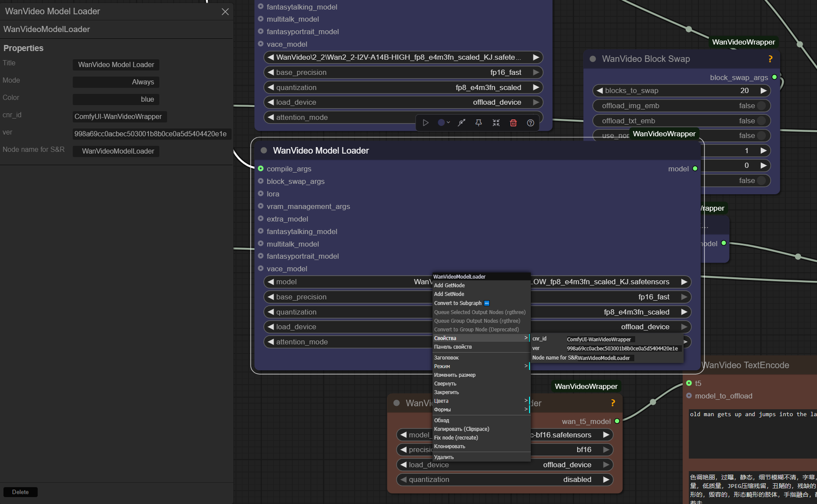This screenshot has height=504, width=817.
Task: Select Convert to Subgraph in the context menu
Action: [481, 303]
